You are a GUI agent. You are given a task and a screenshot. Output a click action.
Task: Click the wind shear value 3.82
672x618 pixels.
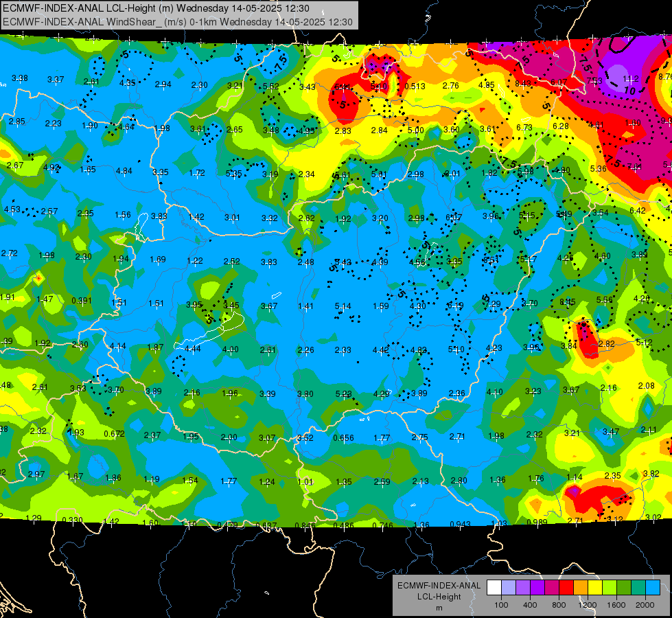click(651, 474)
